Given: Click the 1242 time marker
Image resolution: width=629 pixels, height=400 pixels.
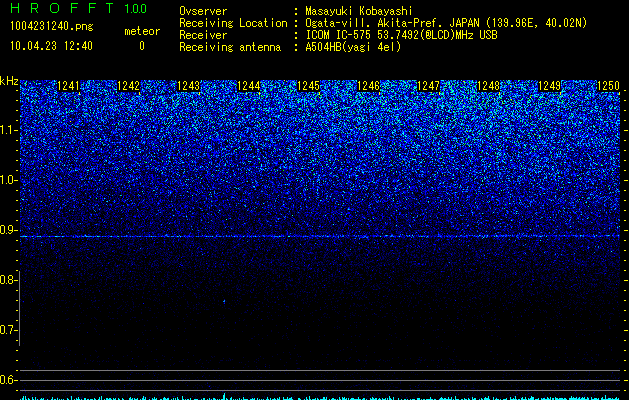Looking at the screenshot, I should [x=128, y=86].
